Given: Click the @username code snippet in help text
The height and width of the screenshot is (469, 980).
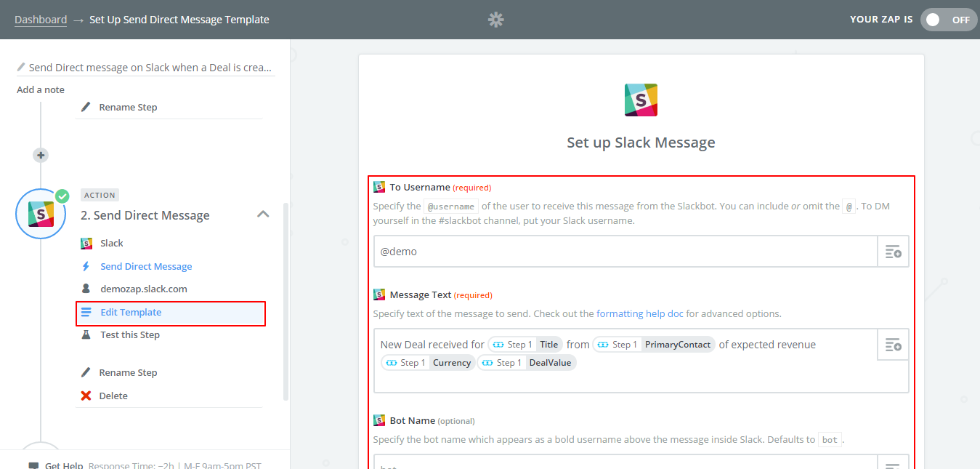Looking at the screenshot, I should tap(451, 207).
